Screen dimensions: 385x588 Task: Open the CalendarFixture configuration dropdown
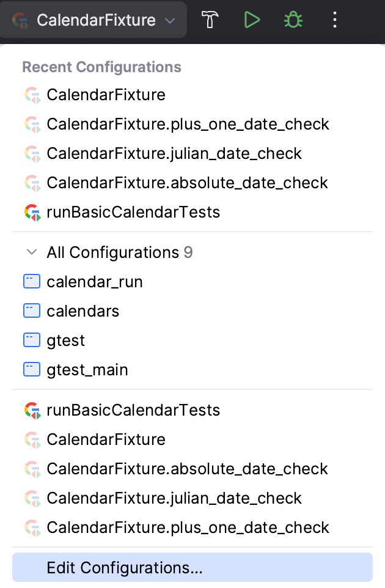92,20
